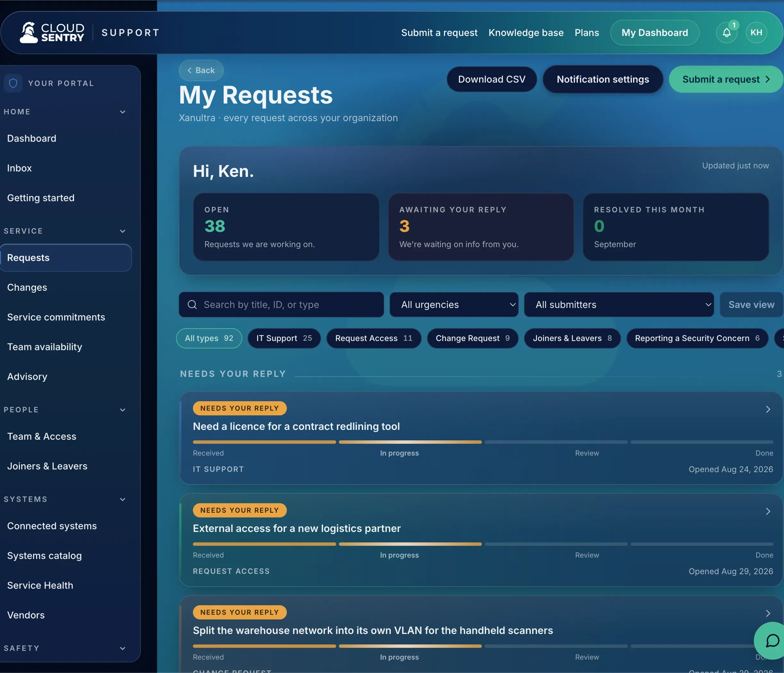Image resolution: width=784 pixels, height=673 pixels.
Task: Open the KH user avatar menu
Action: click(x=756, y=33)
